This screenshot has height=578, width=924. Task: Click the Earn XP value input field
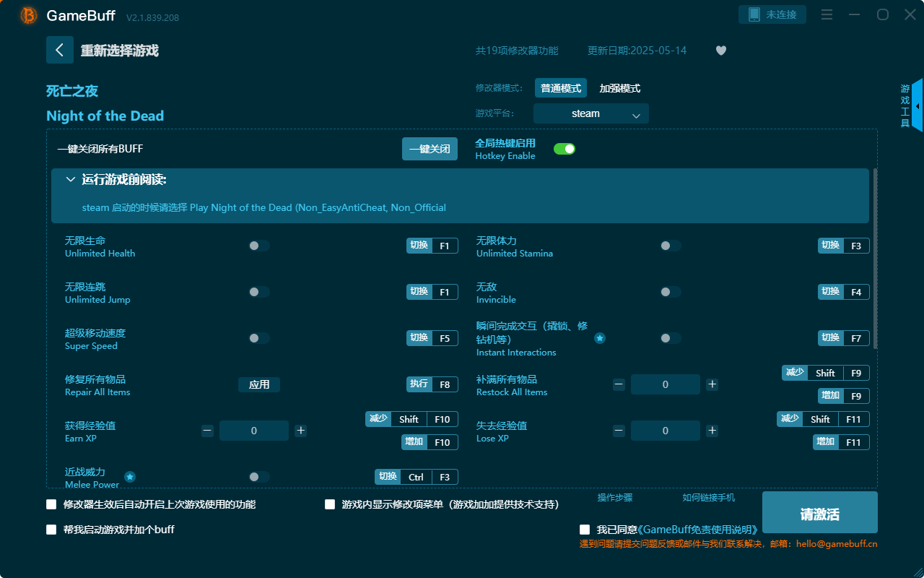point(253,430)
